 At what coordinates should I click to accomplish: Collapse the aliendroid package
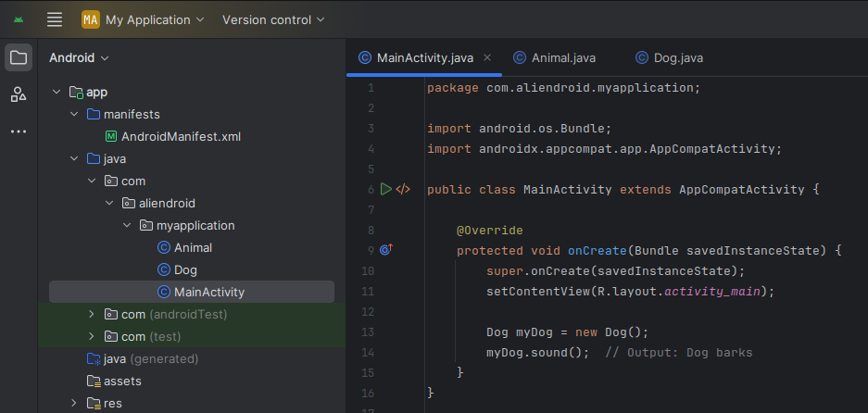[109, 203]
